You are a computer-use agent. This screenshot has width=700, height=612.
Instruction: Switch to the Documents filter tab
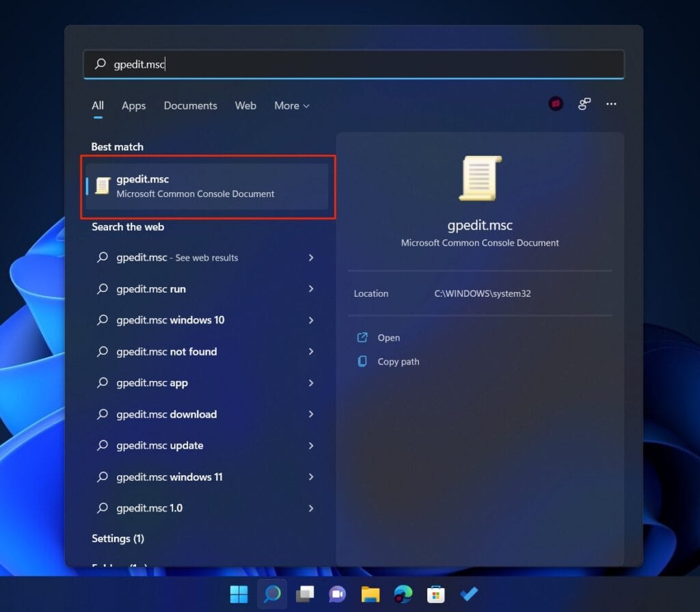coord(190,105)
